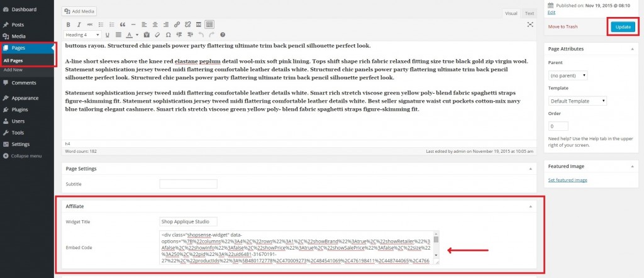Image resolution: width=644 pixels, height=278 pixels.
Task: Open Pages in the sidebar
Action: pyautogui.click(x=26, y=48)
